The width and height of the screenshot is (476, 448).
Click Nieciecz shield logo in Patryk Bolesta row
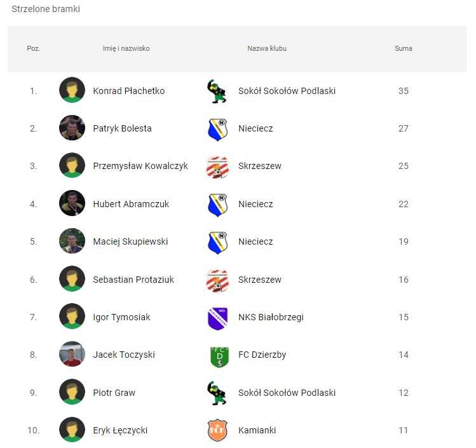point(217,130)
